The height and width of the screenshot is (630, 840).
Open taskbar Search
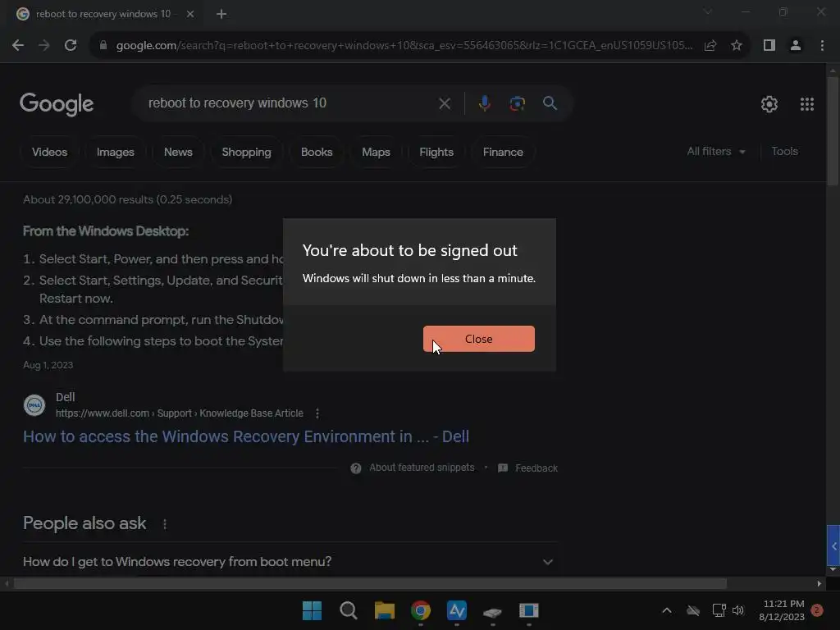(x=348, y=610)
